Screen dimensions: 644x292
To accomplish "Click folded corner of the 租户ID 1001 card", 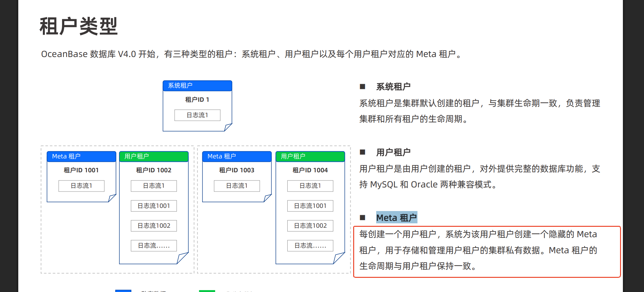I will pos(112,198).
